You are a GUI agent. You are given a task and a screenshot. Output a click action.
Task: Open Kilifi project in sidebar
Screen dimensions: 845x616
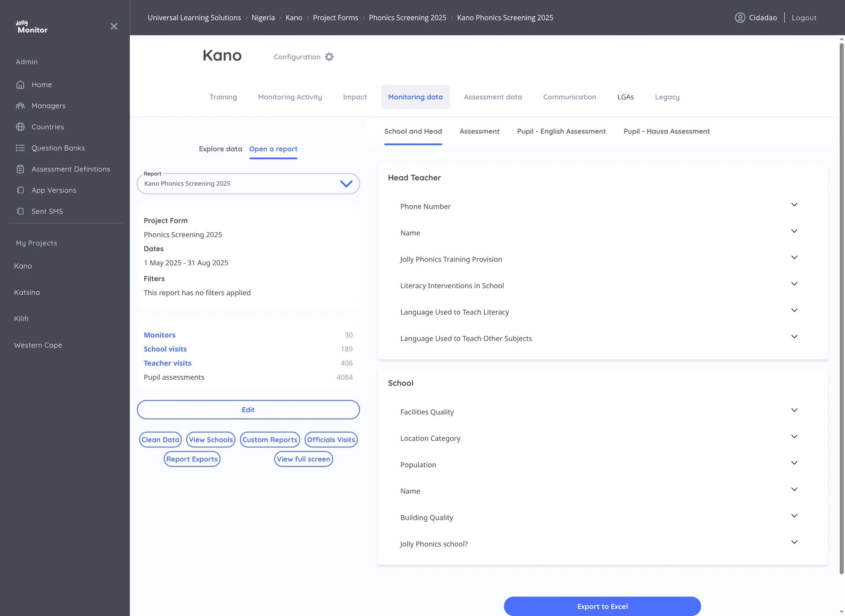coord(21,319)
